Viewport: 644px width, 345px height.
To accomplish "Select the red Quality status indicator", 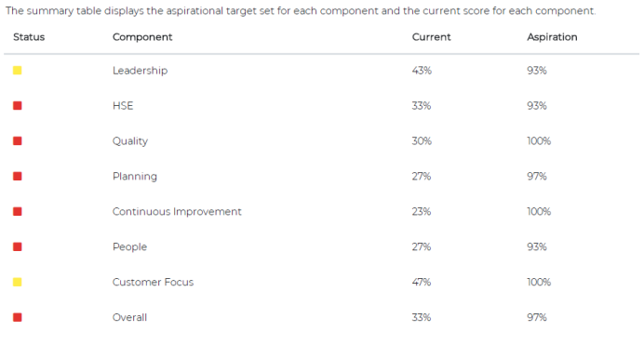I will 18,141.
